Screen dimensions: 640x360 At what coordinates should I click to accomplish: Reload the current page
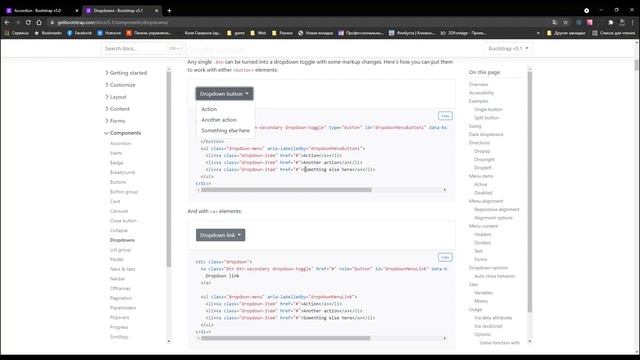28,22
